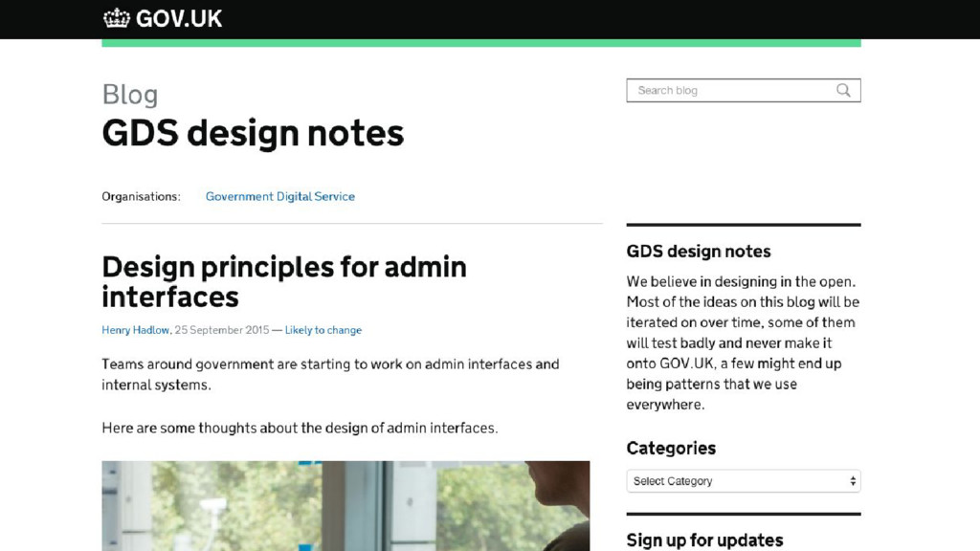
Task: Click 'We believe in designing' sidebar paragraph
Action: click(x=743, y=343)
